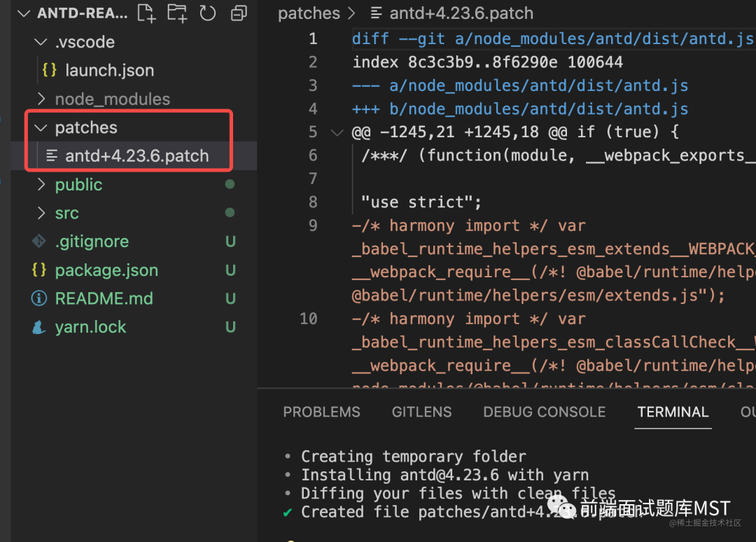Select the src folder label

point(67,213)
